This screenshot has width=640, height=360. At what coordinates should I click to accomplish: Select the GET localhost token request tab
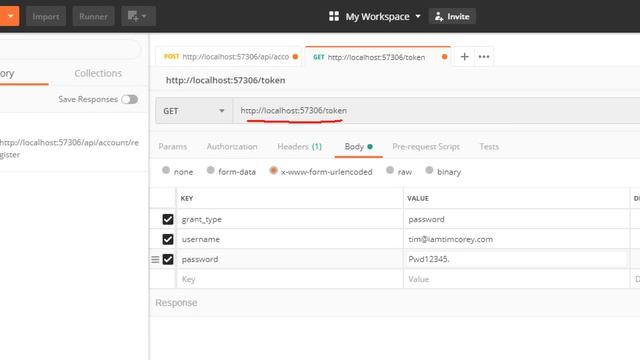tap(378, 57)
